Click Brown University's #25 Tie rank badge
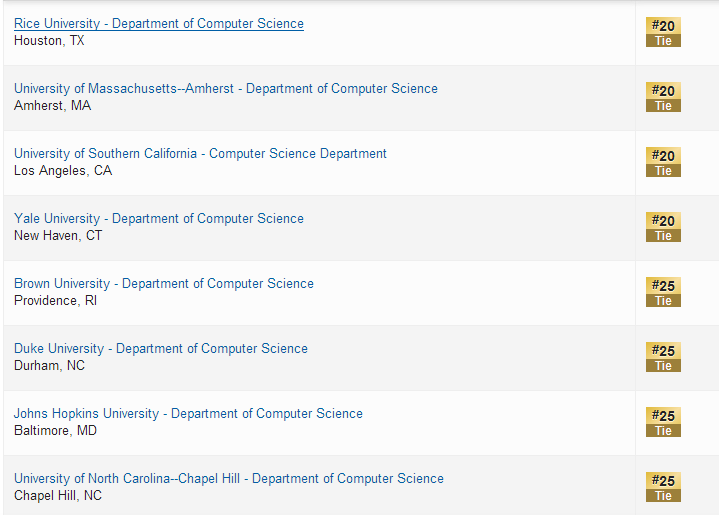 pos(663,292)
